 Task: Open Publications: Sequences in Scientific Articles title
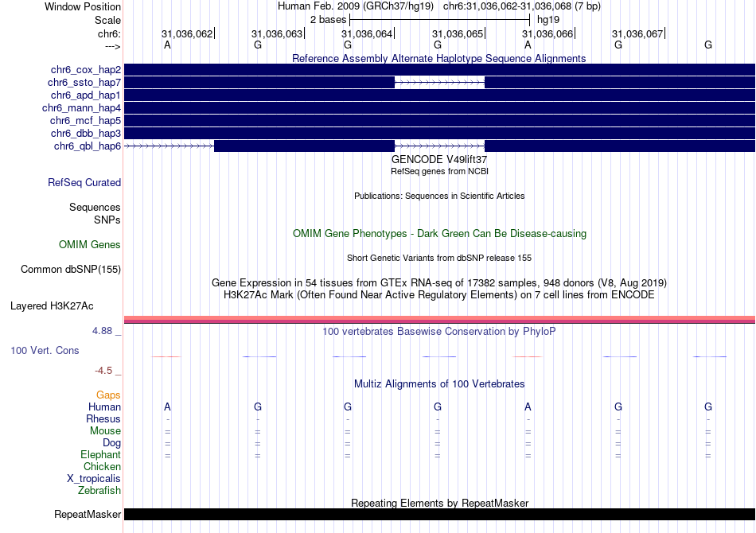[x=439, y=196]
